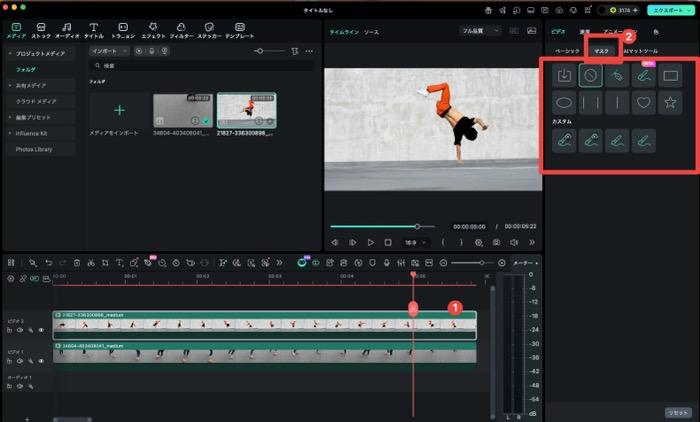The image size is (700, 422).
Task: Open the フィルター filters icon
Action: click(181, 30)
